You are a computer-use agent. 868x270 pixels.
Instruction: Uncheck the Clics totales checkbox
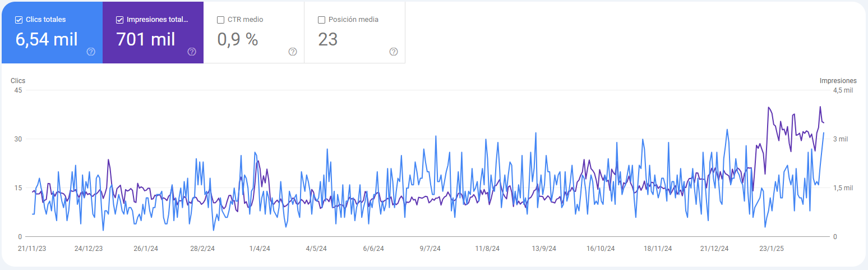tap(19, 20)
